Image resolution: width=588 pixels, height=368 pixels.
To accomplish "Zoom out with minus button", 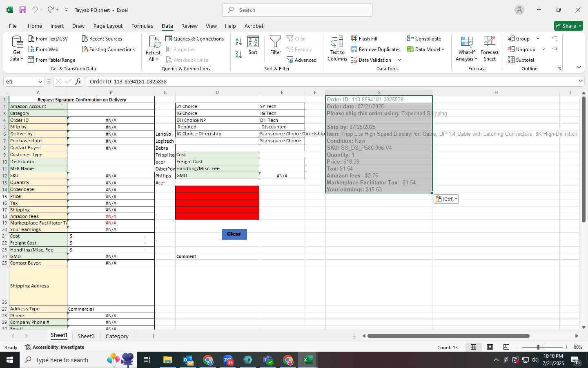I will coord(518,347).
